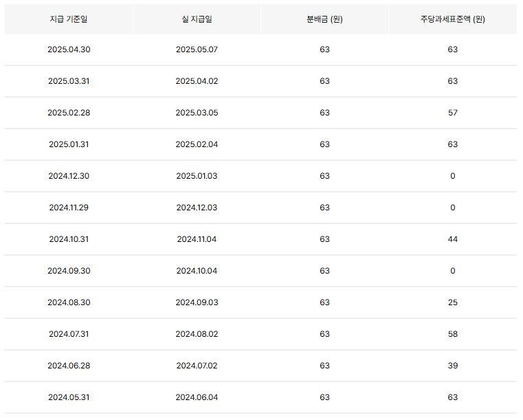Click taxable value 0 in 2024.12.30 row
The image size is (523, 420).
(453, 176)
